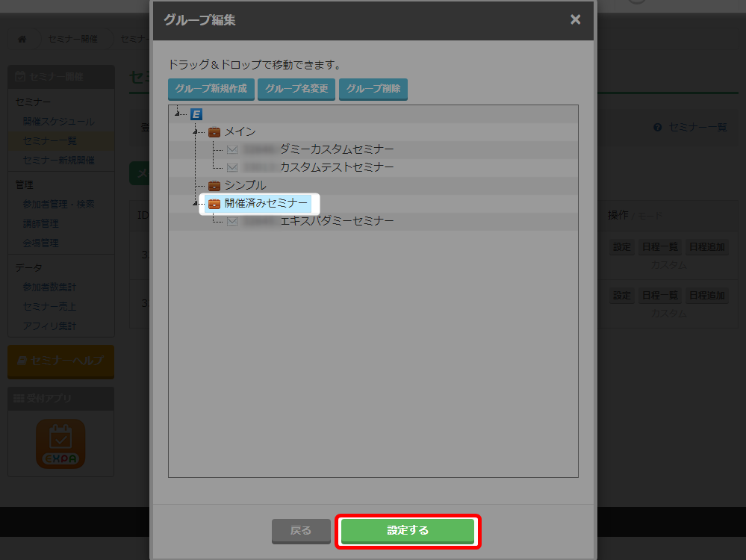Click second row 日程一覧 button
Screen dimensions: 746x560
[x=660, y=296]
